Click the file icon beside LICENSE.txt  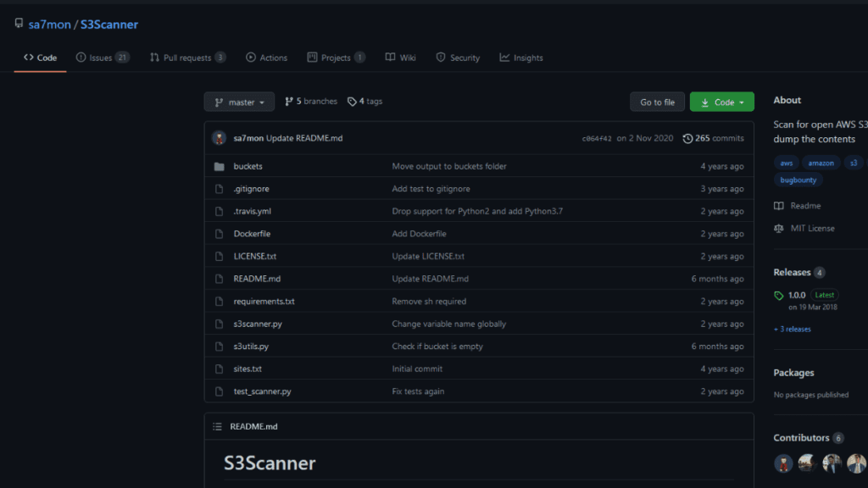[x=220, y=256]
